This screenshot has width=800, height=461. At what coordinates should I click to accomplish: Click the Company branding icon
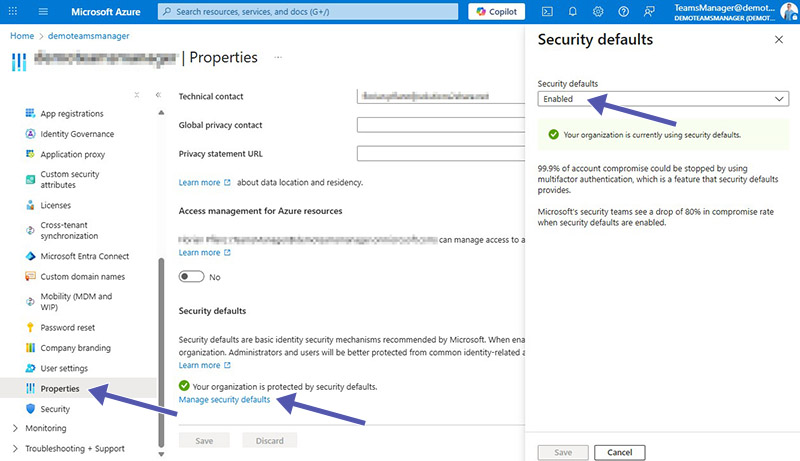tap(30, 348)
